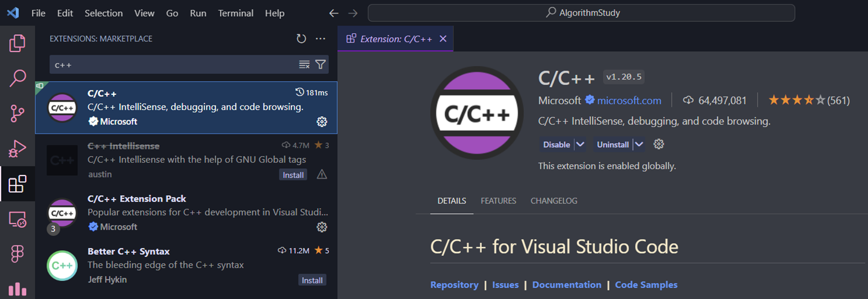Switch to the FEATURES tab

pyautogui.click(x=498, y=201)
